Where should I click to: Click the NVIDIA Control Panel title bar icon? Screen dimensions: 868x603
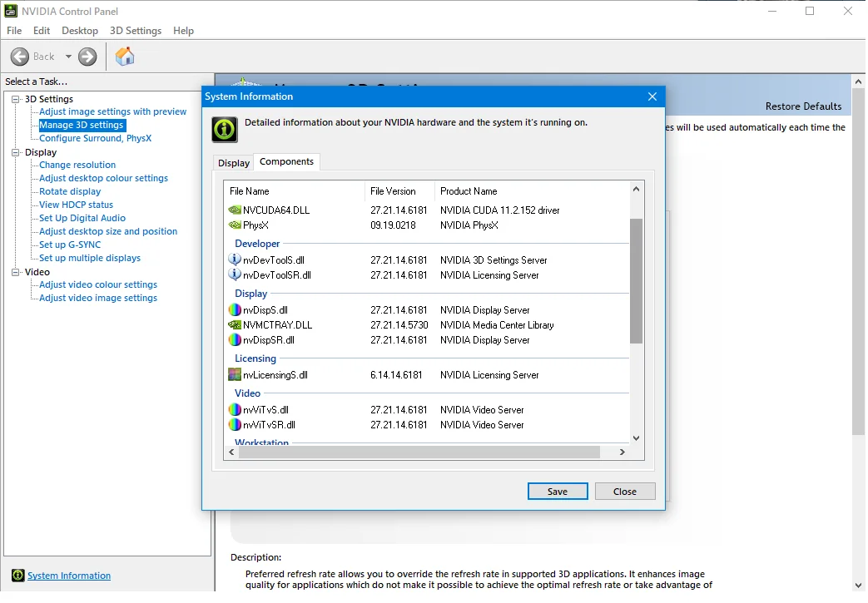click(x=11, y=11)
